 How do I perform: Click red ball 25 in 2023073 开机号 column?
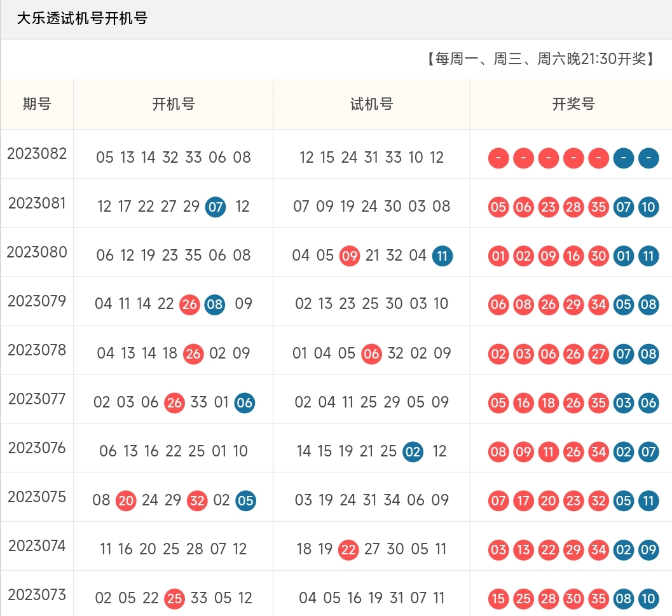[174, 598]
